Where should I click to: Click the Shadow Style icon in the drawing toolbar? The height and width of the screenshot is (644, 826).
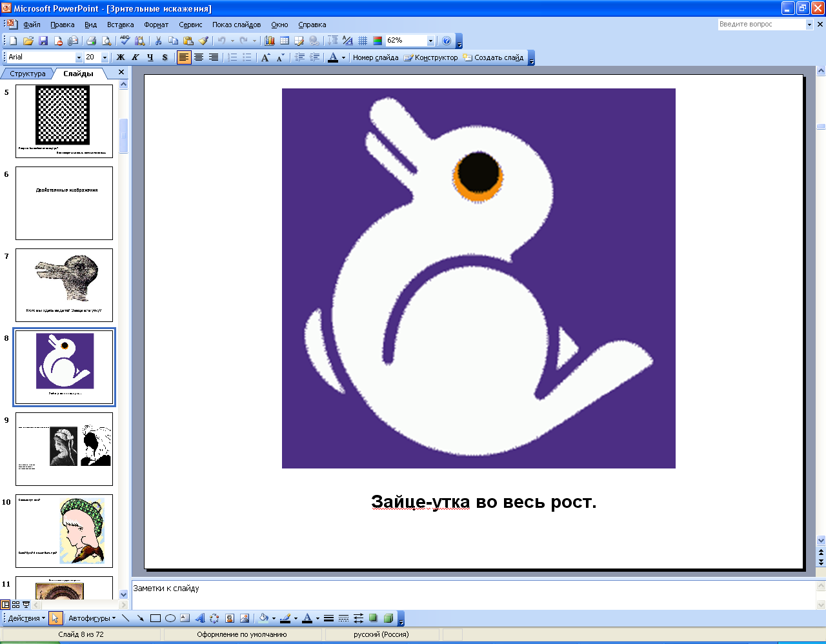[373, 618]
